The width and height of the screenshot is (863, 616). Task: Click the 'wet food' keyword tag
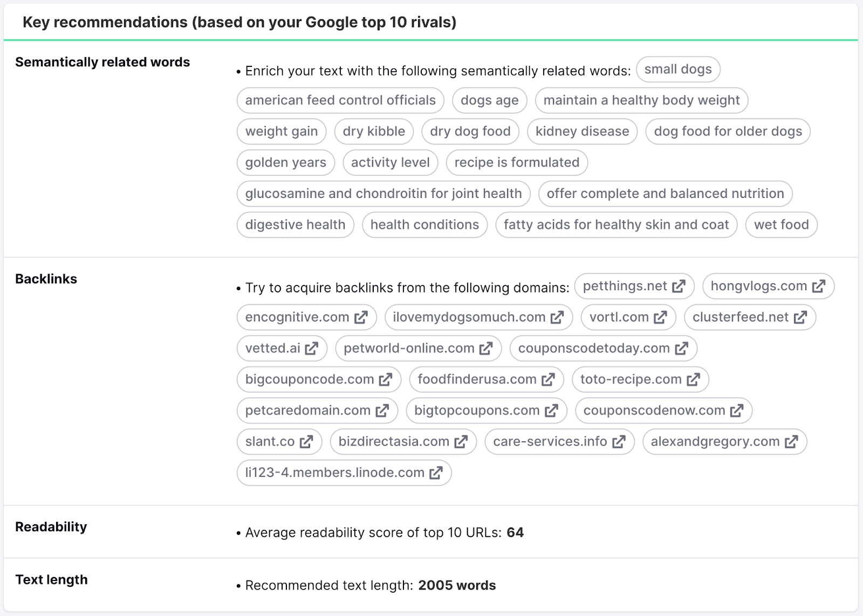[x=782, y=225]
